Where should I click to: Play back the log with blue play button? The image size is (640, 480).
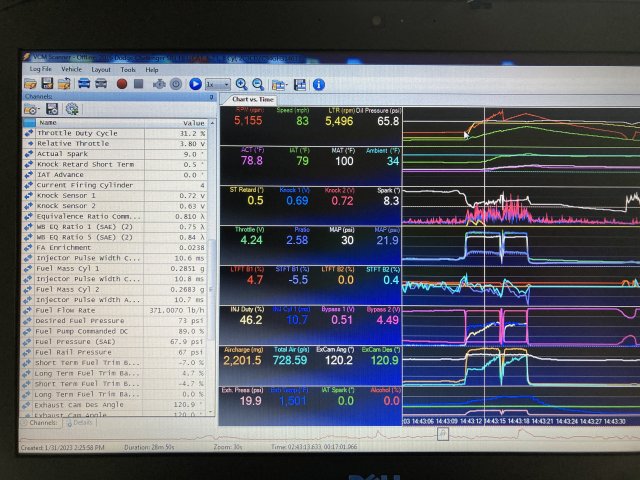coord(195,84)
